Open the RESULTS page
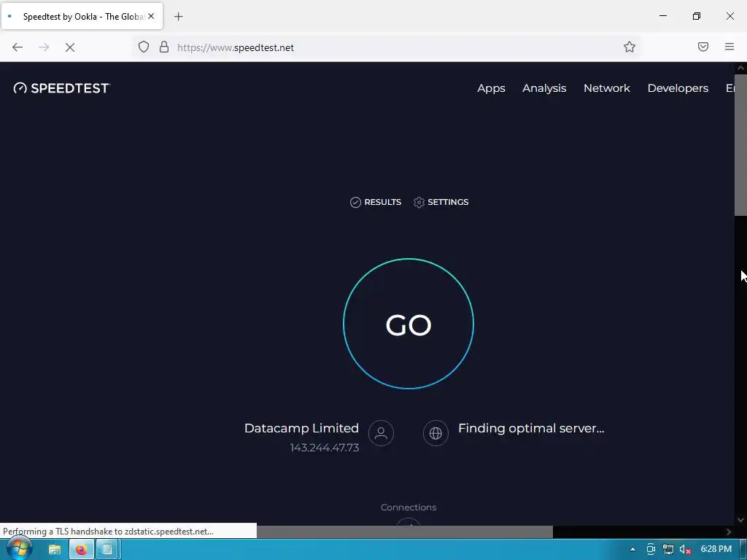 (x=376, y=202)
